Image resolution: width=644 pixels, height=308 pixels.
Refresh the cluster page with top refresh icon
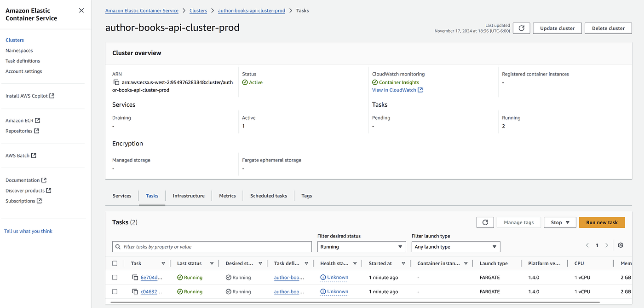(x=521, y=28)
